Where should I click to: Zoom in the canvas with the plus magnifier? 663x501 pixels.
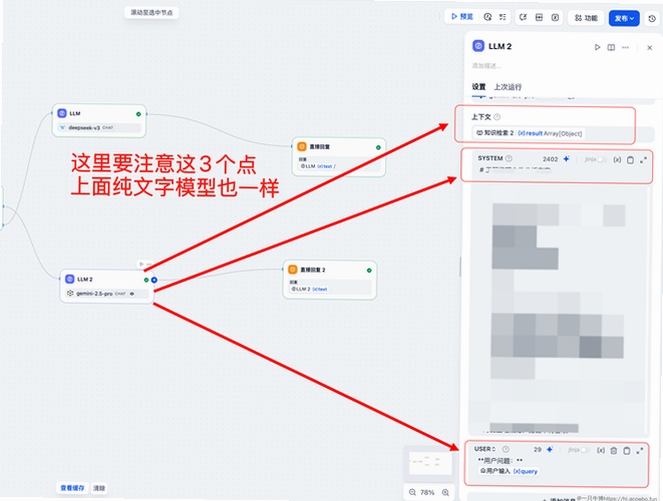coord(446,492)
